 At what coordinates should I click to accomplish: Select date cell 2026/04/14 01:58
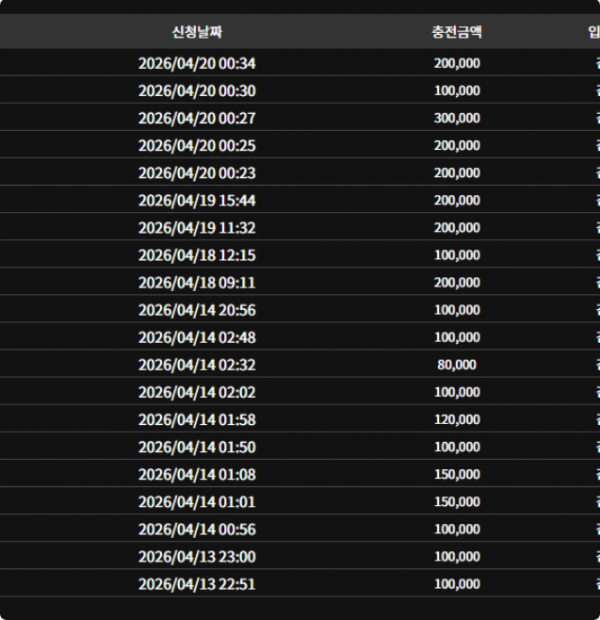[197, 420]
